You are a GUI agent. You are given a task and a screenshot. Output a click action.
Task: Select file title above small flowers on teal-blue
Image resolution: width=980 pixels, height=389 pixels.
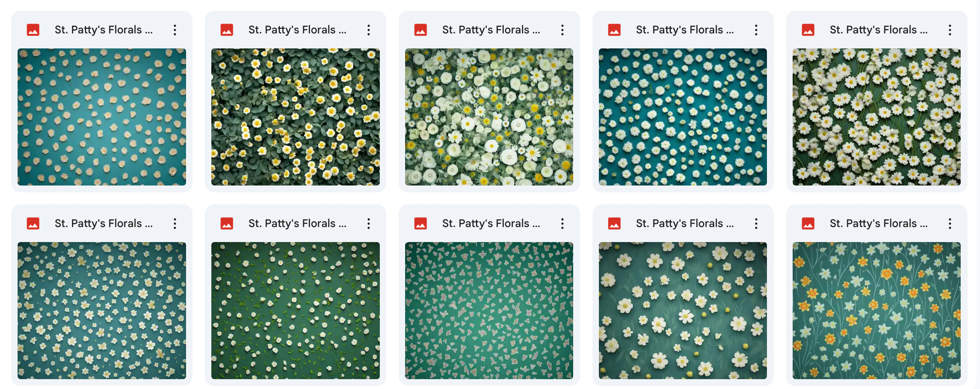click(103, 224)
